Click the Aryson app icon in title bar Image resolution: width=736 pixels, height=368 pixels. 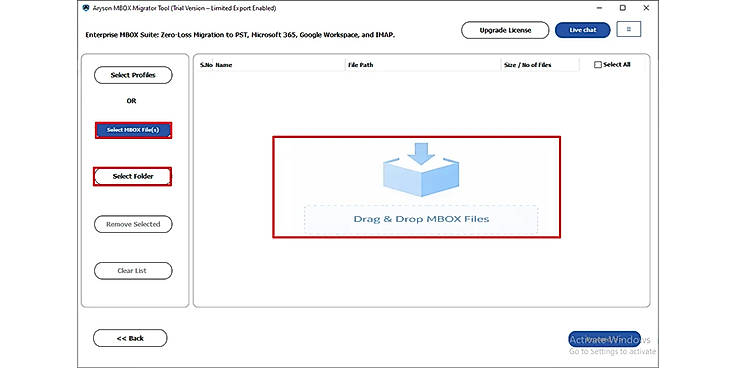[x=86, y=8]
